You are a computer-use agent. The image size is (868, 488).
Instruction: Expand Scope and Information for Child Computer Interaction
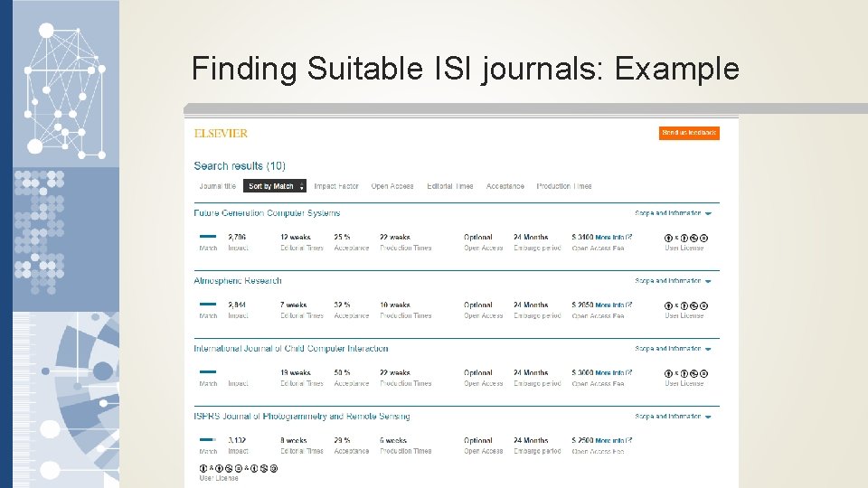(673, 349)
